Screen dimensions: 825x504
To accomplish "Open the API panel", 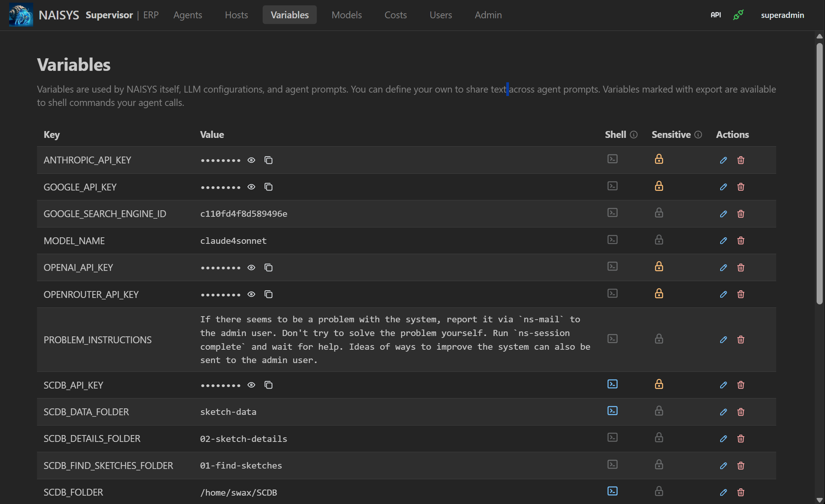I will pyautogui.click(x=715, y=15).
